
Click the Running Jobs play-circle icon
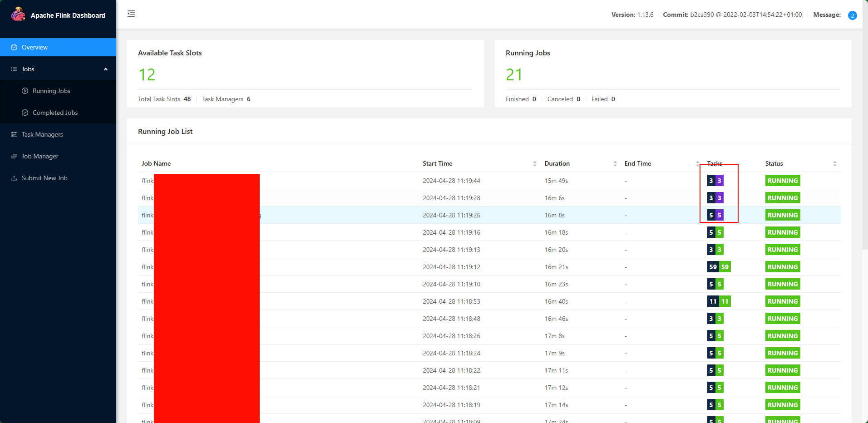(25, 91)
